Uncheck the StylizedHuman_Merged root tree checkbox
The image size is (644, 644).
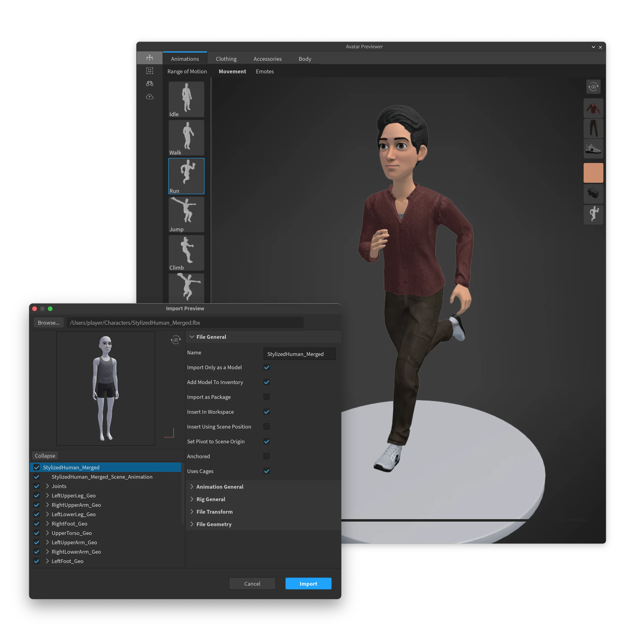[x=37, y=467]
